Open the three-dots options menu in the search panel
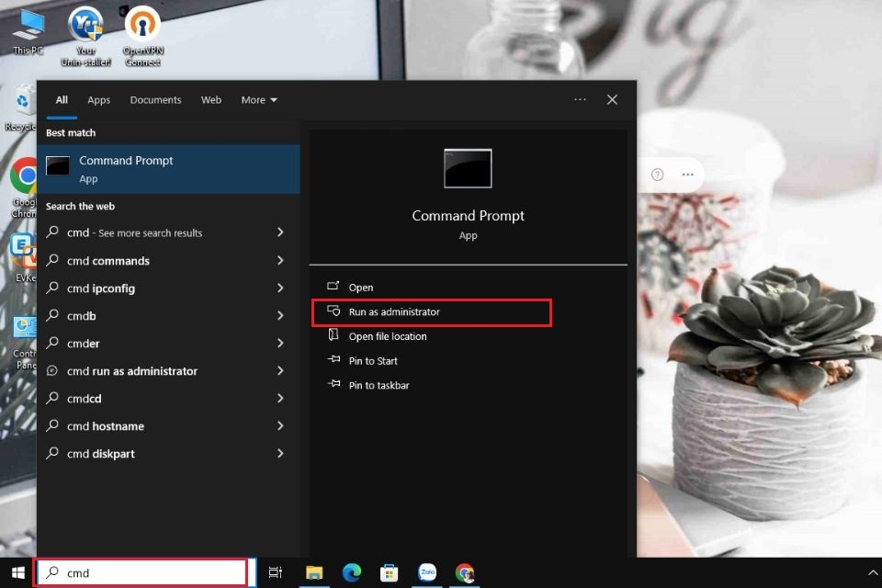Viewport: 882px width, 588px height. [x=580, y=99]
